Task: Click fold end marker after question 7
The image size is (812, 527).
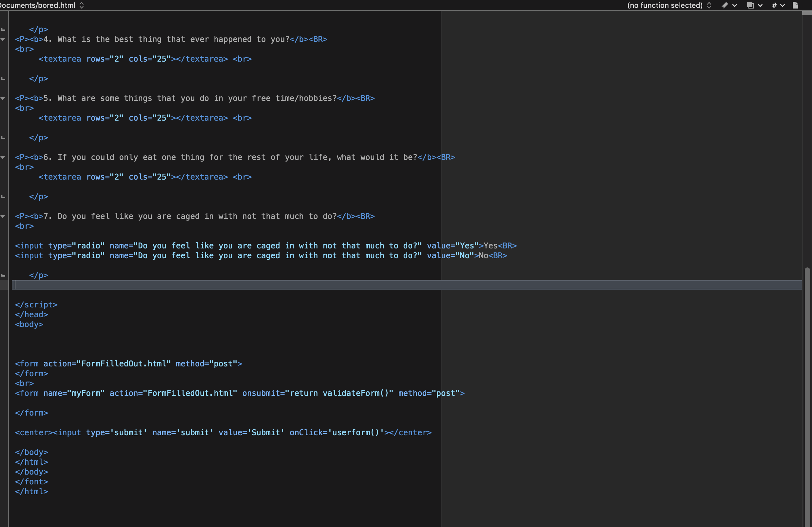Action: pyautogui.click(x=3, y=275)
